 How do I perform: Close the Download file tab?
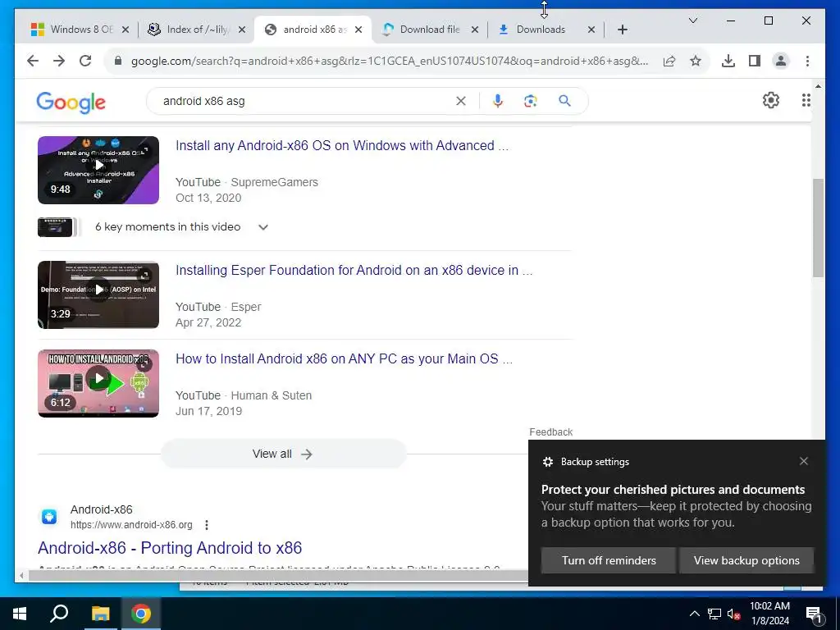pos(475,30)
